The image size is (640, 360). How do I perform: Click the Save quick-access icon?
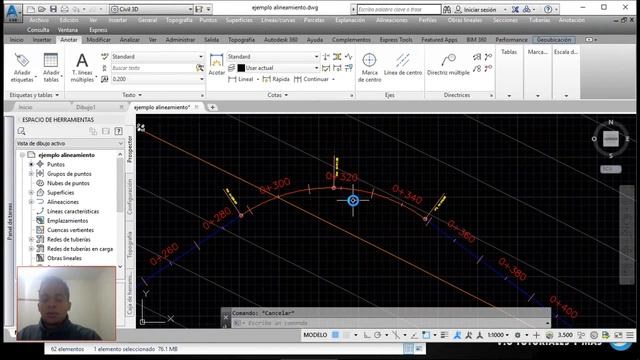pyautogui.click(x=53, y=9)
